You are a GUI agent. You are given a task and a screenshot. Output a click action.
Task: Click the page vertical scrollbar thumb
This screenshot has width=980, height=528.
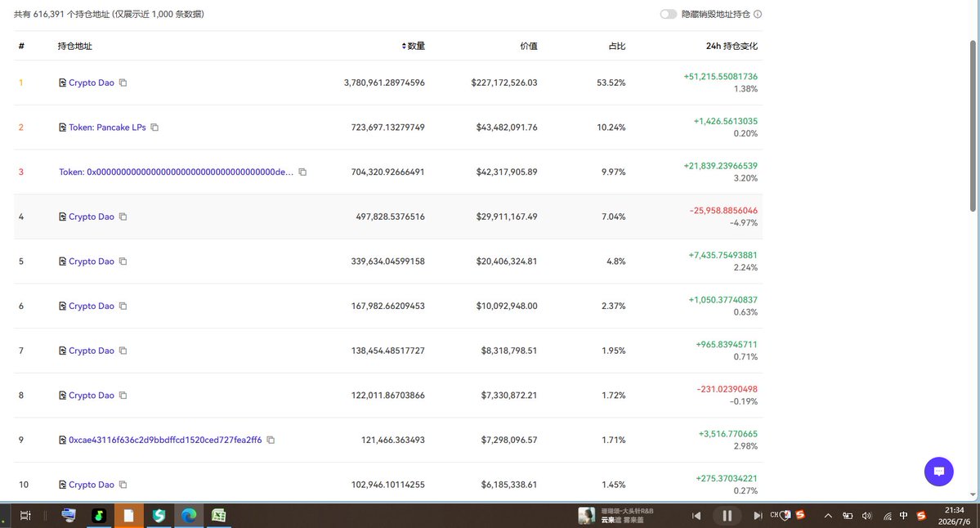pos(973,125)
